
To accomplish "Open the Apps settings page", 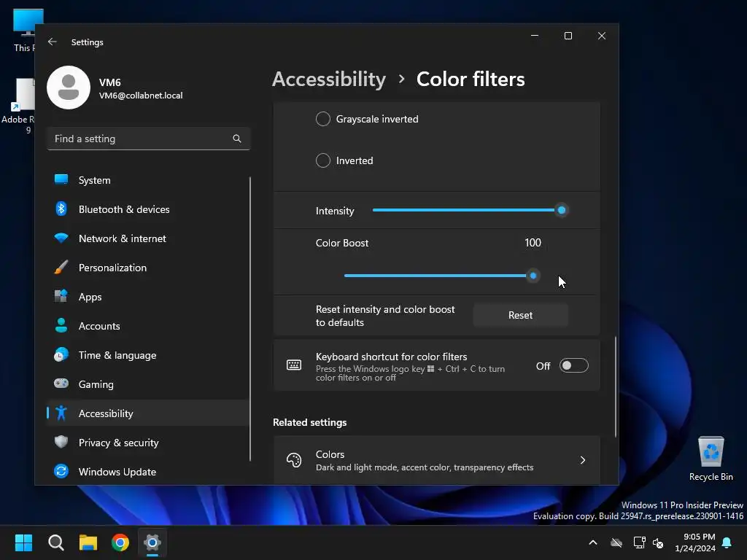I will coord(148,296).
